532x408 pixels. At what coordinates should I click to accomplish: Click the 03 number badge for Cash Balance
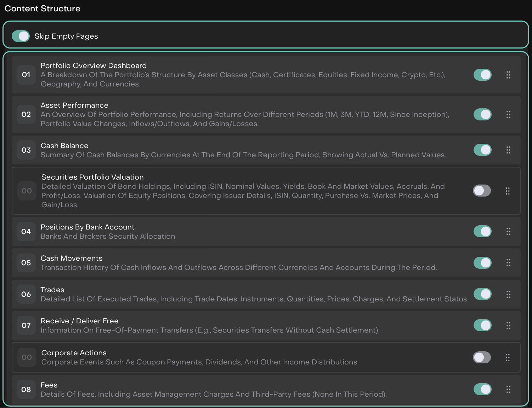click(26, 150)
